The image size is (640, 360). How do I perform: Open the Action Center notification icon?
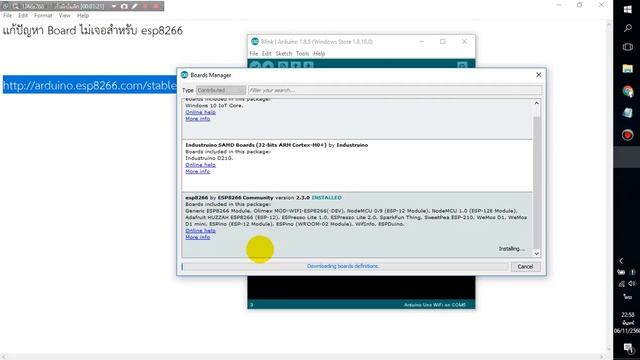[x=628, y=348]
